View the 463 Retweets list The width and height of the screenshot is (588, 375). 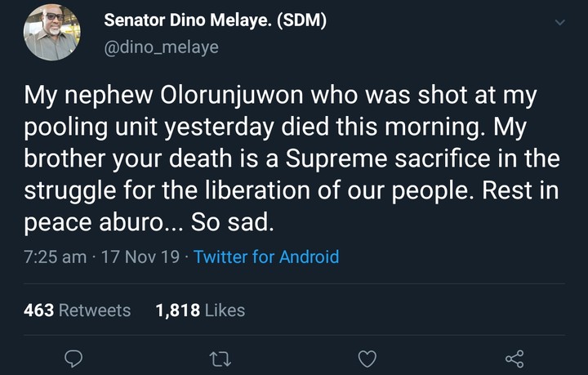tap(78, 310)
